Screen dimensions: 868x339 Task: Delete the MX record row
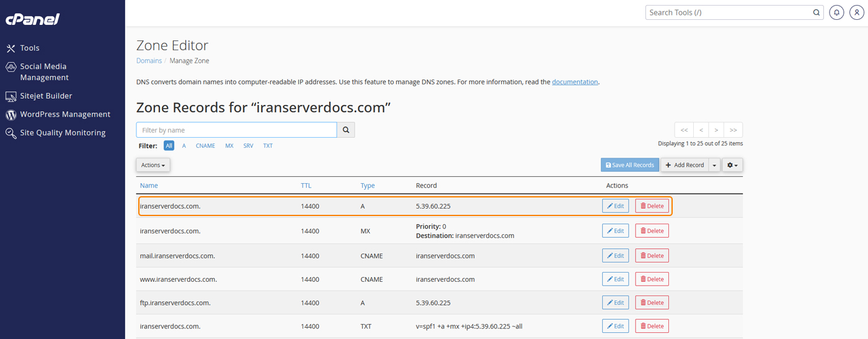tap(652, 231)
